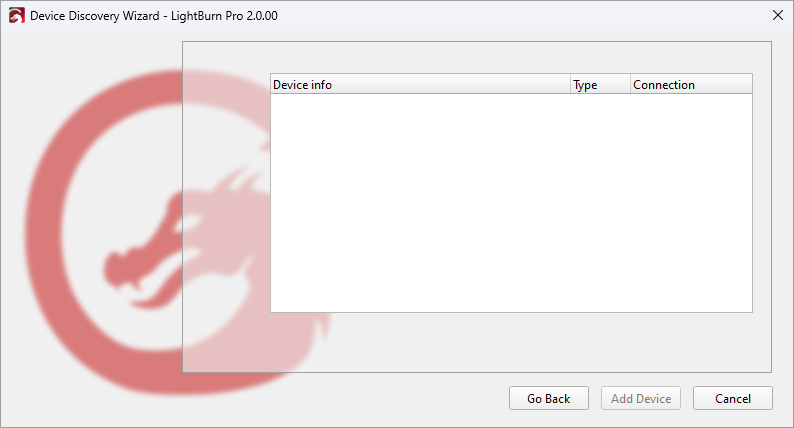This screenshot has width=794, height=428.
Task: Click inside the empty device list
Action: click(511, 203)
